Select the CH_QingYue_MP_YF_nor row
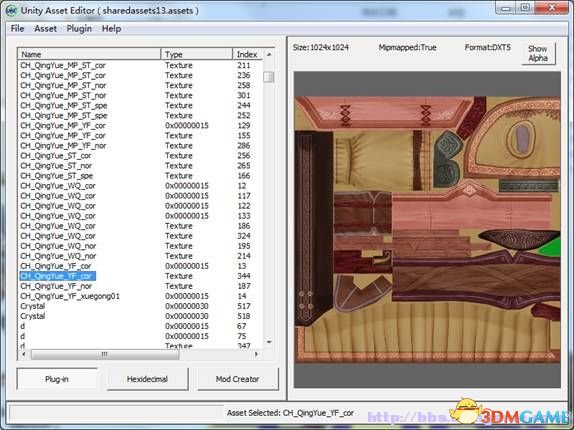This screenshot has width=574, height=430. (x=140, y=146)
